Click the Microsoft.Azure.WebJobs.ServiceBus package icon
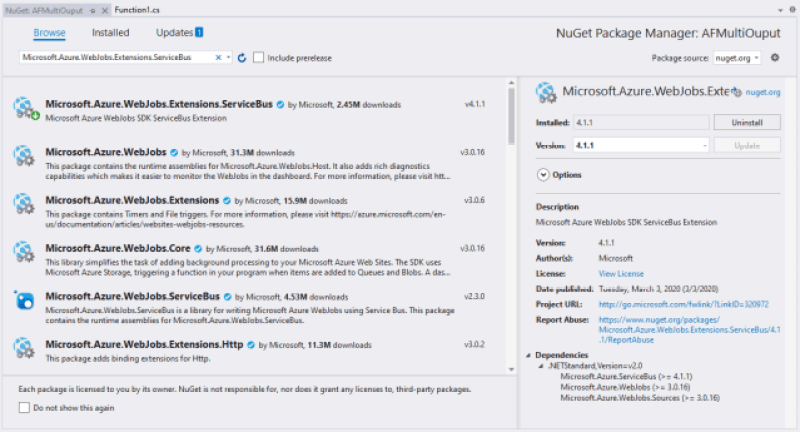The height and width of the screenshot is (432, 800). point(24,300)
